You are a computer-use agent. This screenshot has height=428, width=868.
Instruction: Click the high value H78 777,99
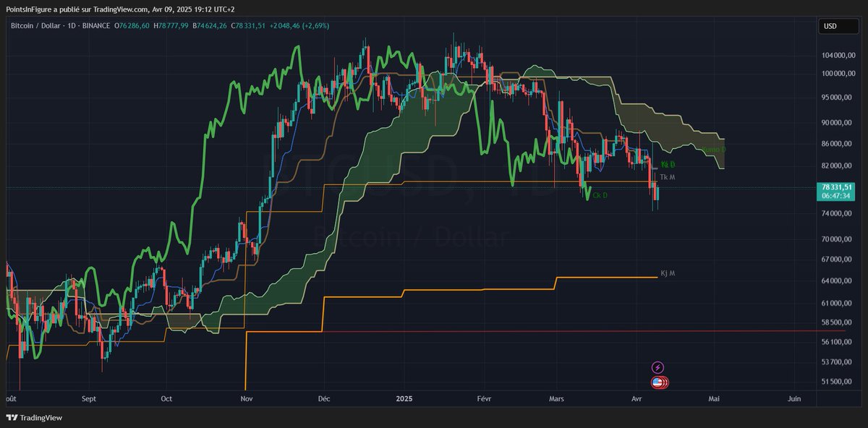[171, 26]
